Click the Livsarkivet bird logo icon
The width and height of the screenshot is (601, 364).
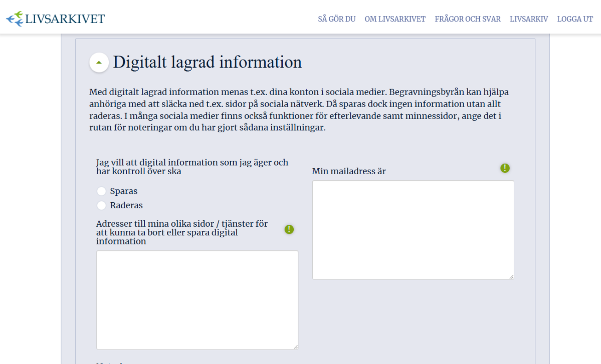[15, 19]
